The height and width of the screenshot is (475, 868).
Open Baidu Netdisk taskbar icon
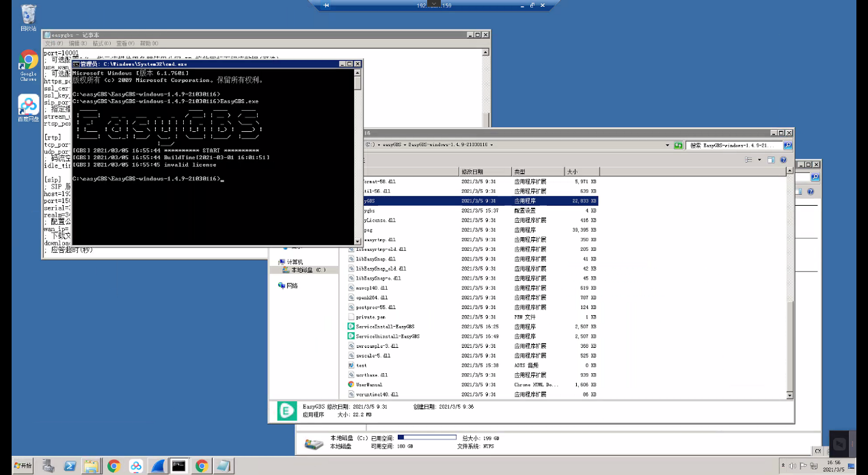(x=135, y=466)
